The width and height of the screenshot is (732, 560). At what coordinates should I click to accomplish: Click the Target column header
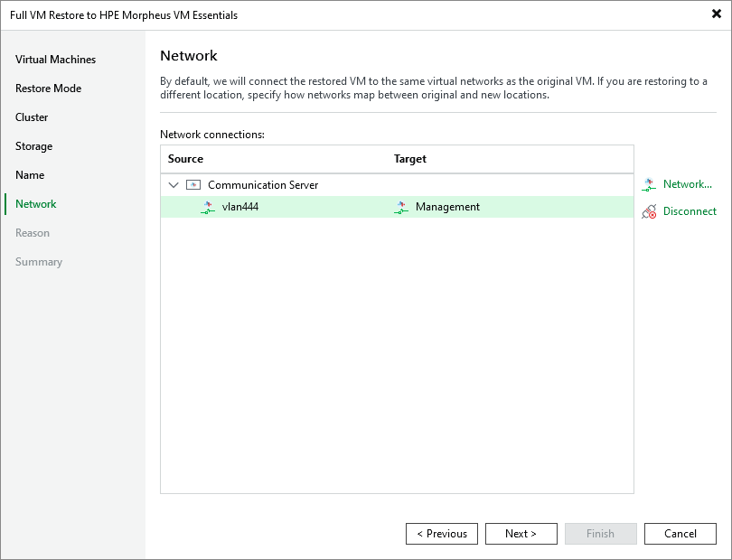pos(409,159)
